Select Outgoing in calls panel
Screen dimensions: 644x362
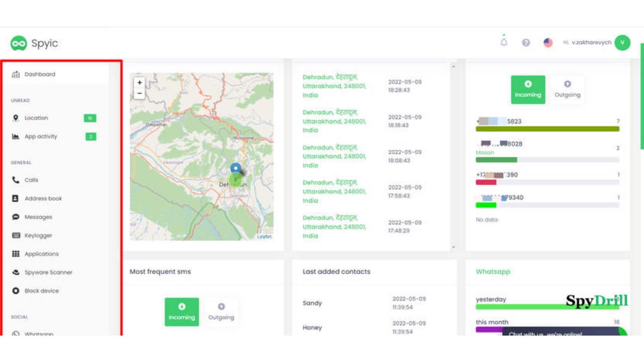568,89
